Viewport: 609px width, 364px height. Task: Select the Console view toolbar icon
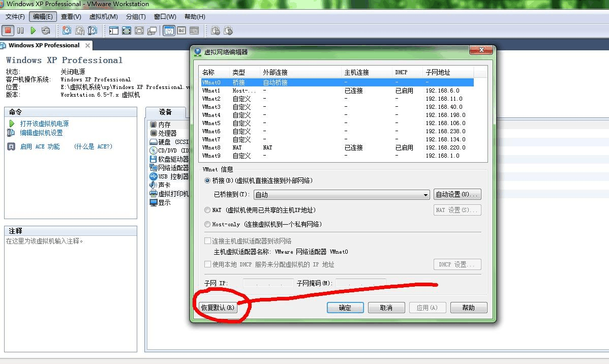coord(181,31)
